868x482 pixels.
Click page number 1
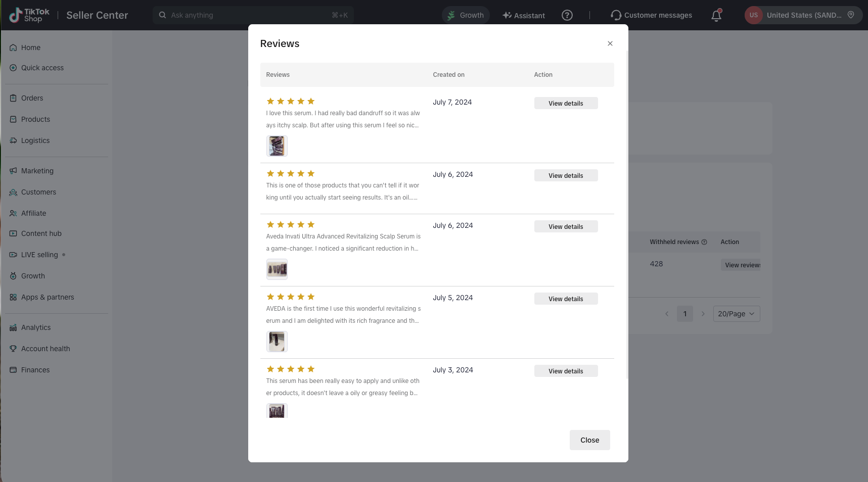[685, 314]
